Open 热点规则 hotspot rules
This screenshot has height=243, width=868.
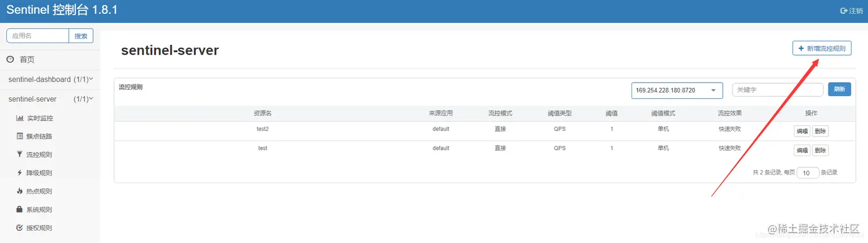[x=39, y=191]
